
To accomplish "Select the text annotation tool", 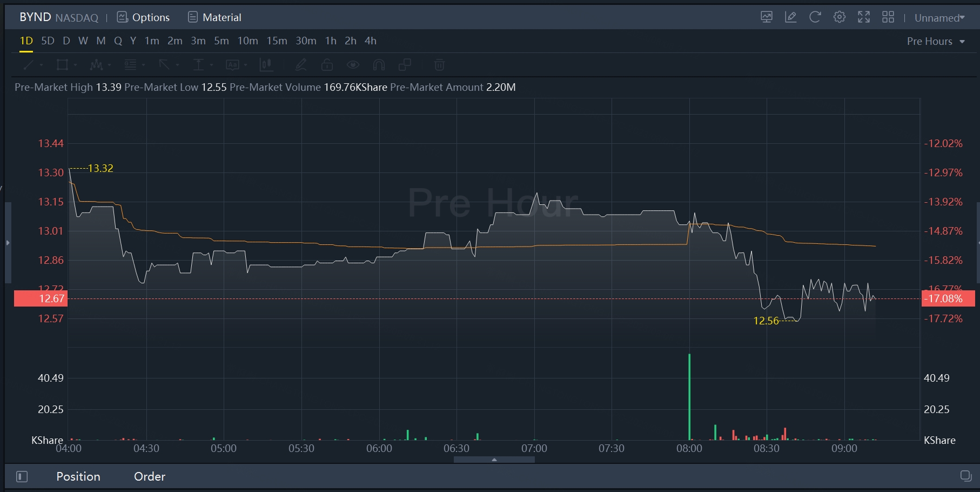I will (232, 65).
